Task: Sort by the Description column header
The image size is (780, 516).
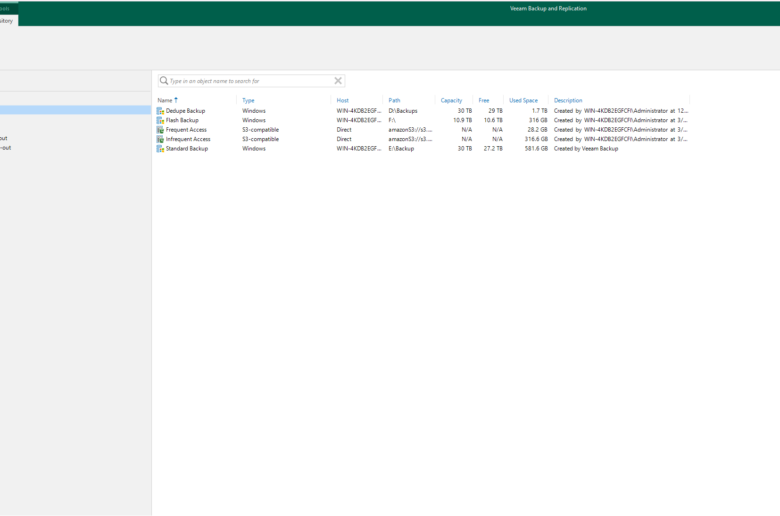Action: click(x=568, y=101)
